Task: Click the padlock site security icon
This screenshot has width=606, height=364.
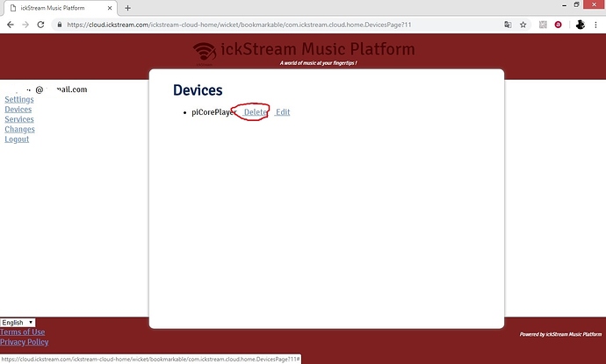Action: (60, 25)
